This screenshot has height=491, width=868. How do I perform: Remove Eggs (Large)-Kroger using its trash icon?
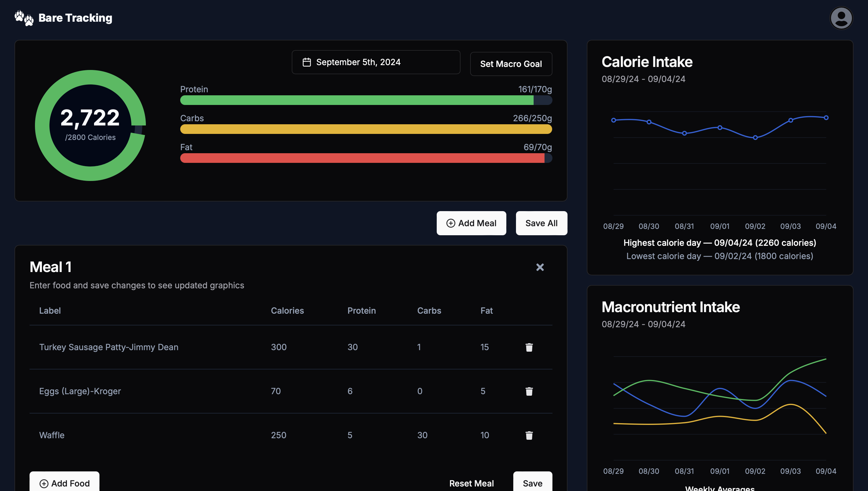[529, 391]
